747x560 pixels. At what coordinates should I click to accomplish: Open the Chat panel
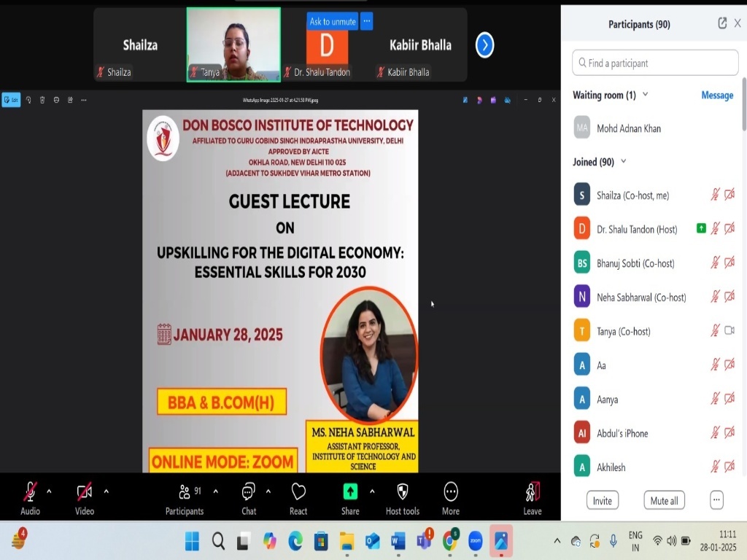tap(249, 492)
